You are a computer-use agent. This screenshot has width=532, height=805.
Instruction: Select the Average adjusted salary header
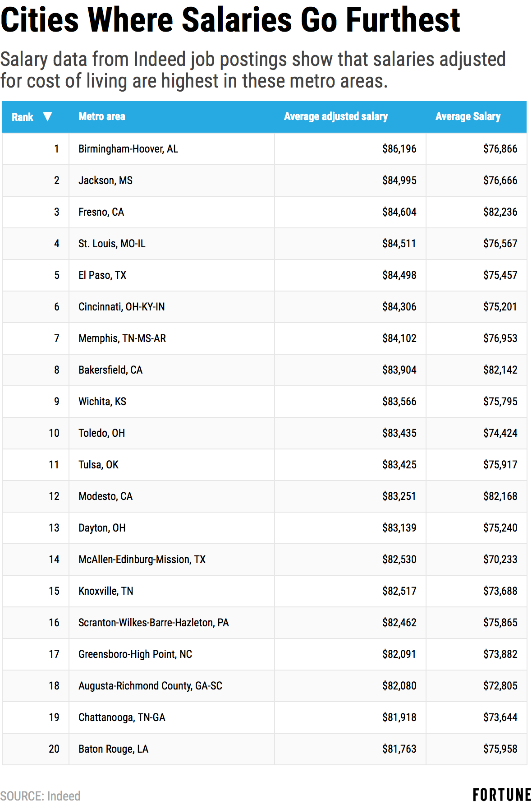click(335, 116)
